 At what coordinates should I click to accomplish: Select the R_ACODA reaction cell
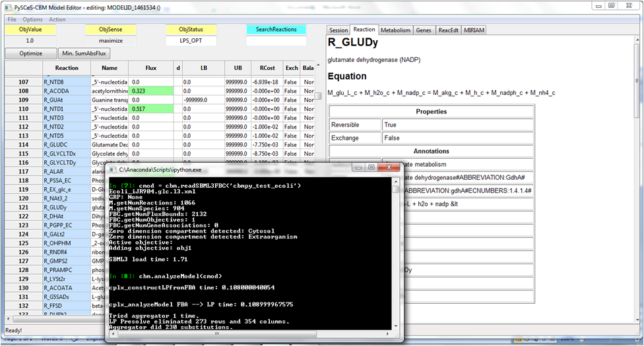pos(67,90)
